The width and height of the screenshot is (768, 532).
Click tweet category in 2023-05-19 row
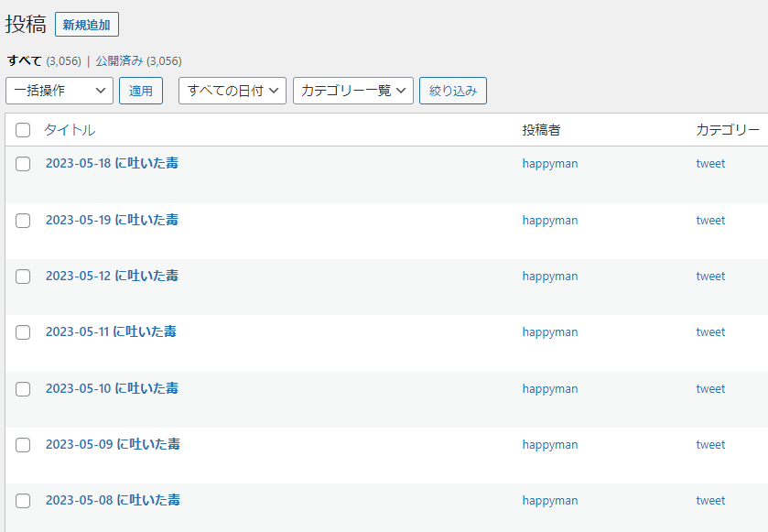pos(710,221)
